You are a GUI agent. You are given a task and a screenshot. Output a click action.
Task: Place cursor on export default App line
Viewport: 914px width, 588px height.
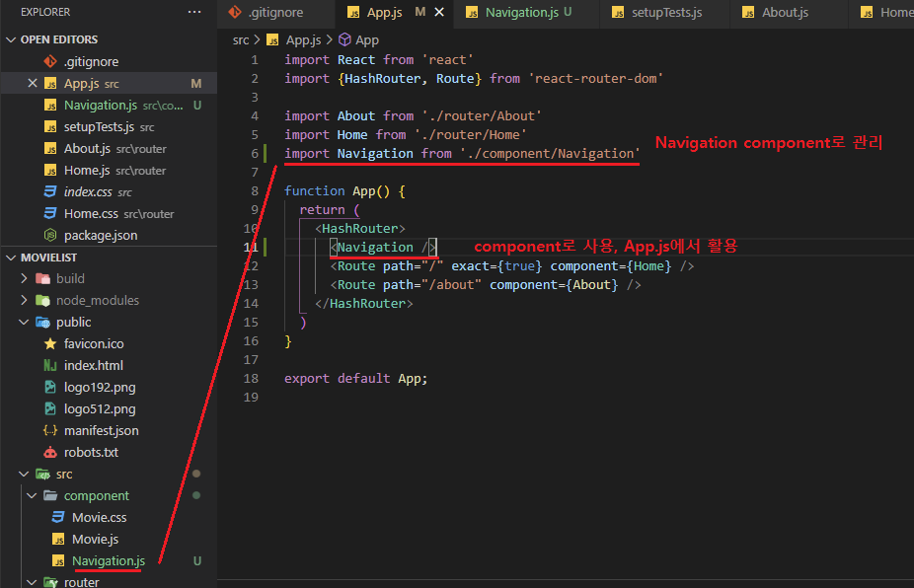[355, 379]
